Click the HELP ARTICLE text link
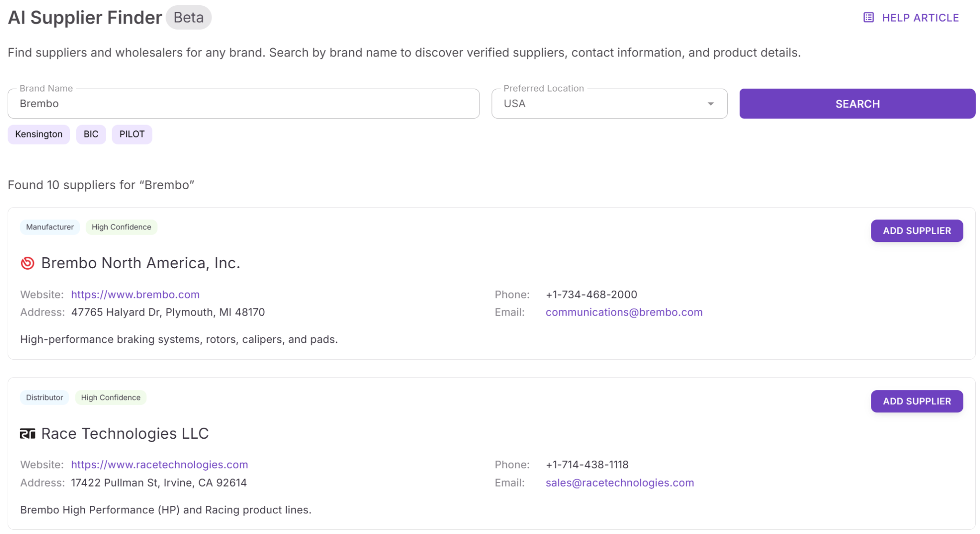 click(x=920, y=17)
